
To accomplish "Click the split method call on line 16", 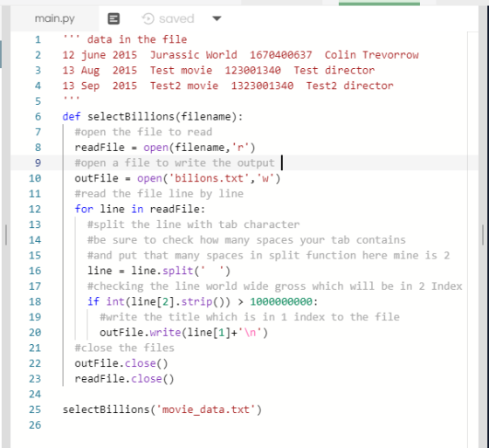I will 178,271.
